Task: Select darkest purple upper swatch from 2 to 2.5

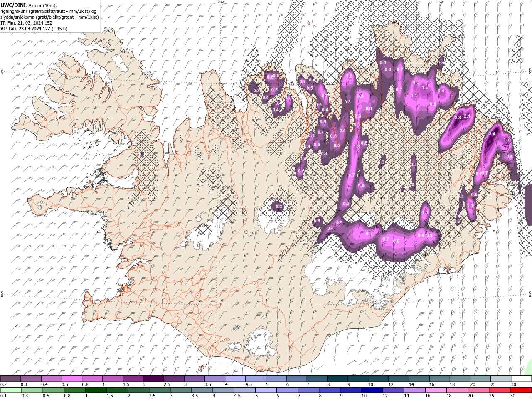Action: tap(153, 379)
